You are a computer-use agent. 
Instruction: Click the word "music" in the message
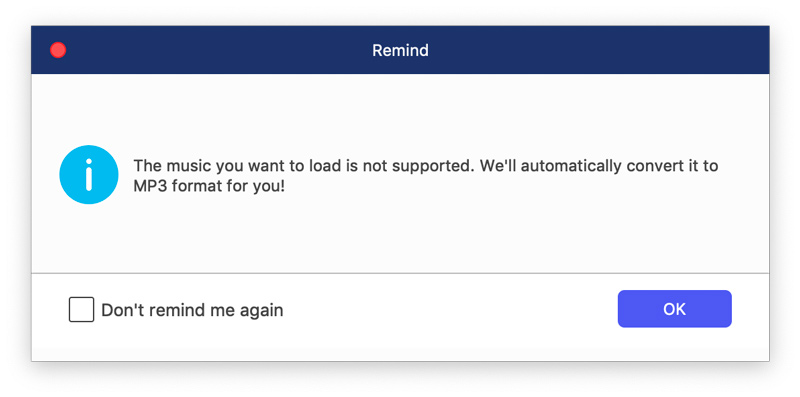tap(188, 166)
